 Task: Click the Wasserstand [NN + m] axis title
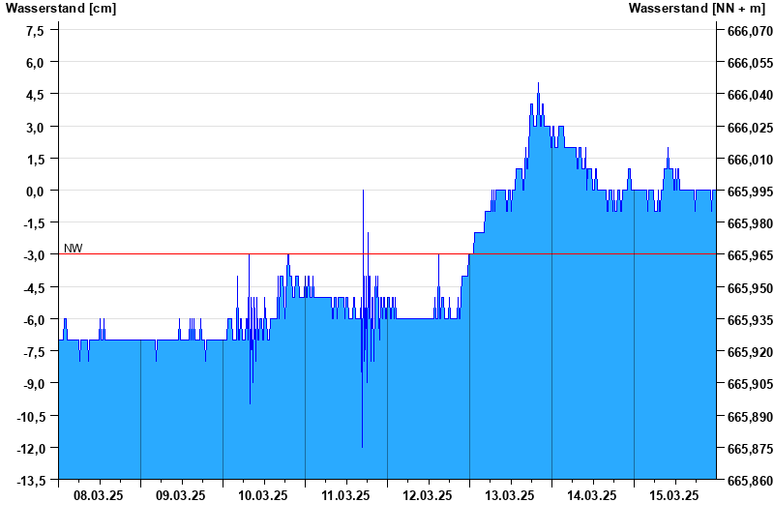(x=697, y=9)
